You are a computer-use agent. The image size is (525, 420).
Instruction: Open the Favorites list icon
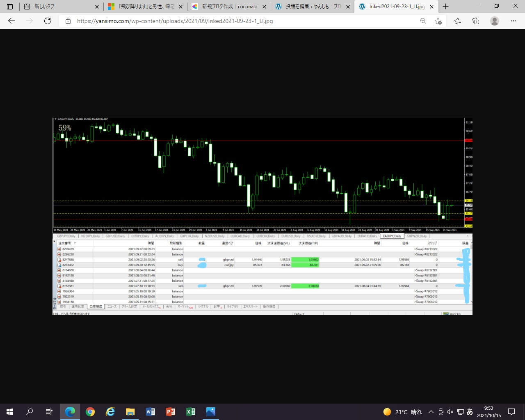[x=458, y=21]
